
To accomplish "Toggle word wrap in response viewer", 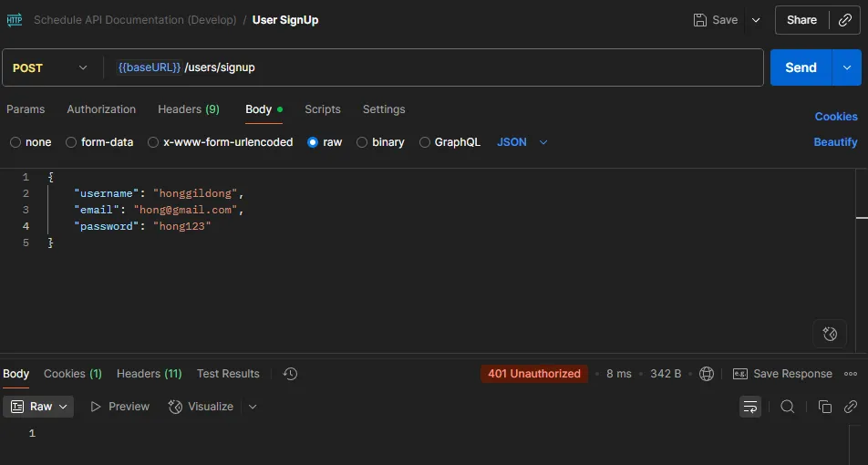I will (750, 407).
